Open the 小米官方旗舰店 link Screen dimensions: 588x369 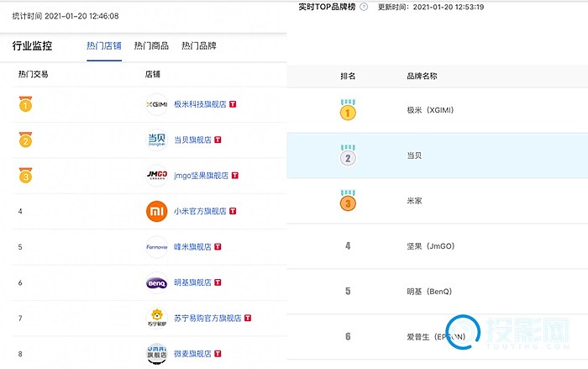pyautogui.click(x=200, y=211)
